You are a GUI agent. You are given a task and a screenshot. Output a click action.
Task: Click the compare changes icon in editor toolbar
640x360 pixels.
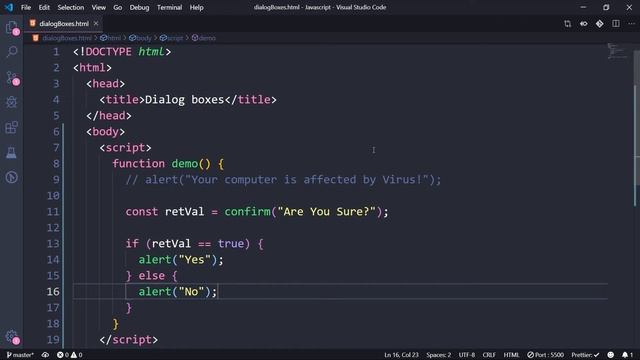click(x=567, y=24)
